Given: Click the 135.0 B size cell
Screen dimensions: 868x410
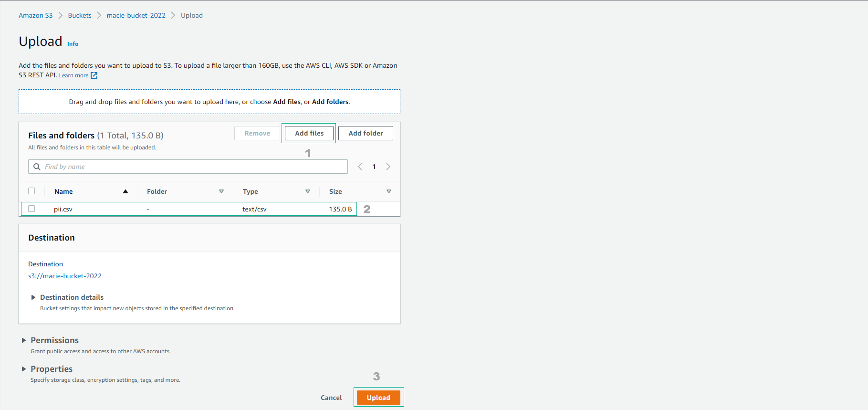Looking at the screenshot, I should 340,209.
